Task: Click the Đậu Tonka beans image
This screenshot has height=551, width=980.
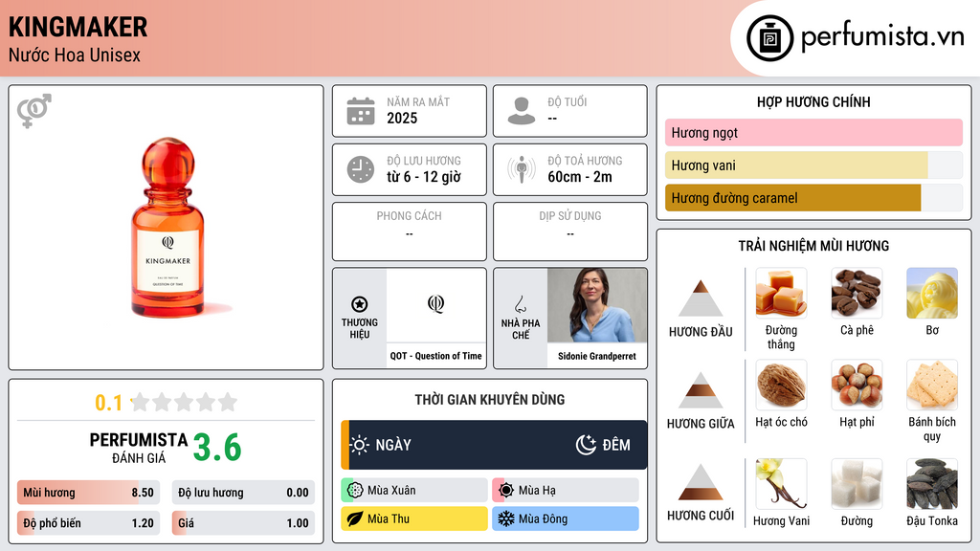Action: coord(932,484)
